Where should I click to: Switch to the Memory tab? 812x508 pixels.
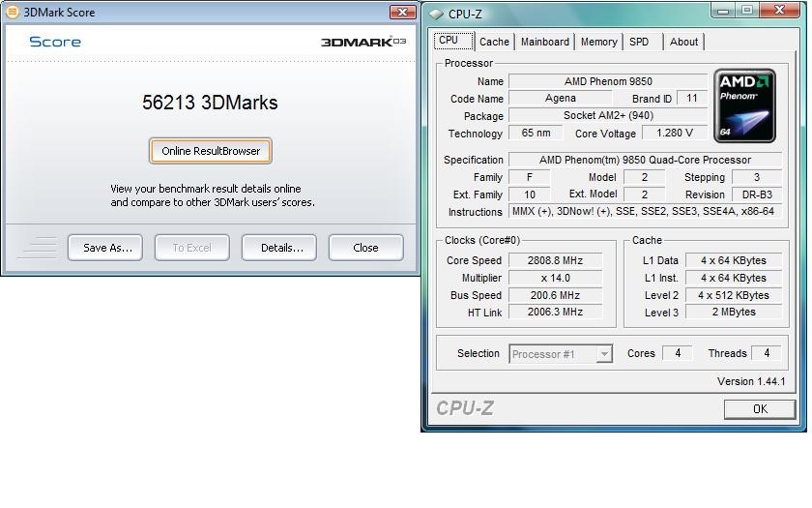click(598, 42)
